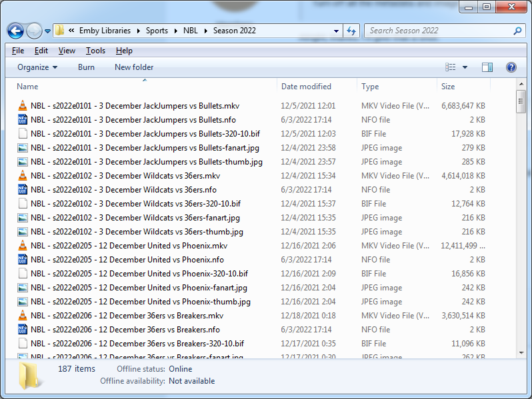
Task: Click '187 items' in the details pane
Action: pos(77,369)
